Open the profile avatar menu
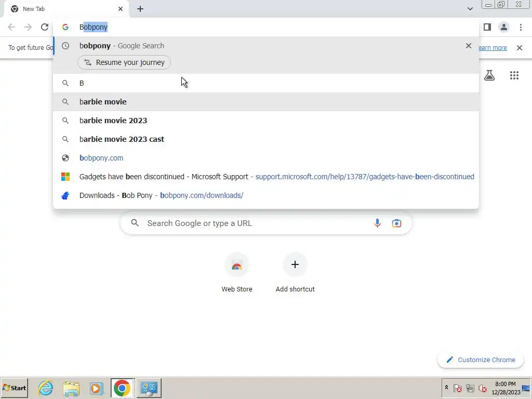Image resolution: width=532 pixels, height=399 pixels. 504,27
